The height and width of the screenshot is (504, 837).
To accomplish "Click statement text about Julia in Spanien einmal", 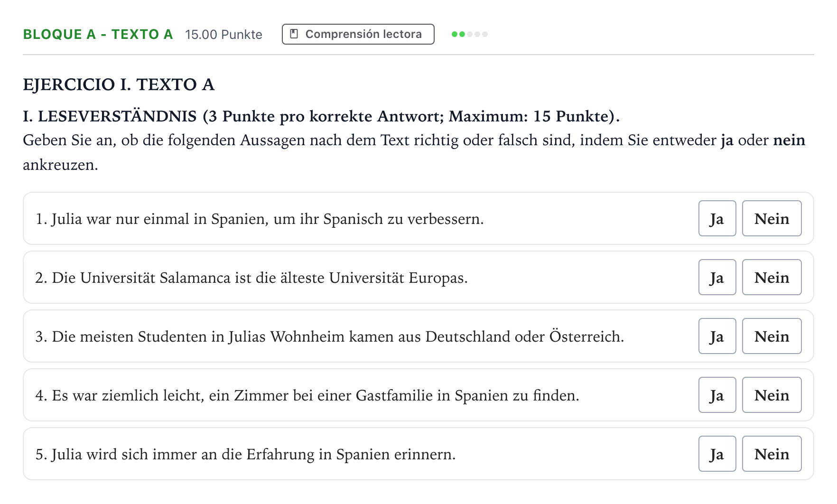I will point(260,219).
